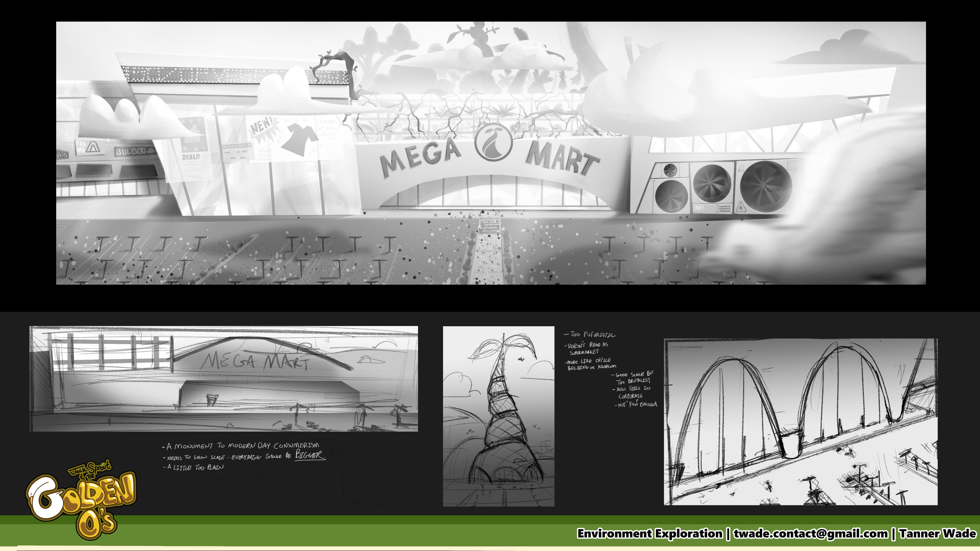Viewport: 980px width, 551px height.
Task: Open the large Mega Mart storefront painting
Action: pyautogui.click(x=491, y=153)
